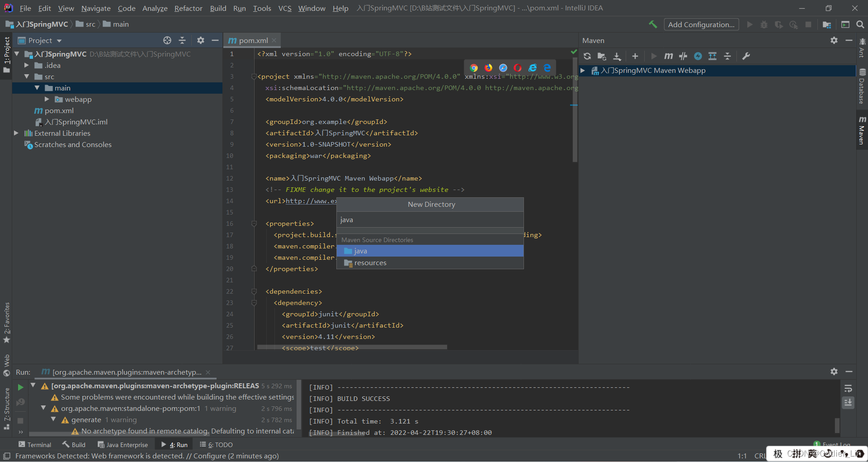Show Maven dependencies diagram icon
The width and height of the screenshot is (868, 462).
(x=712, y=56)
